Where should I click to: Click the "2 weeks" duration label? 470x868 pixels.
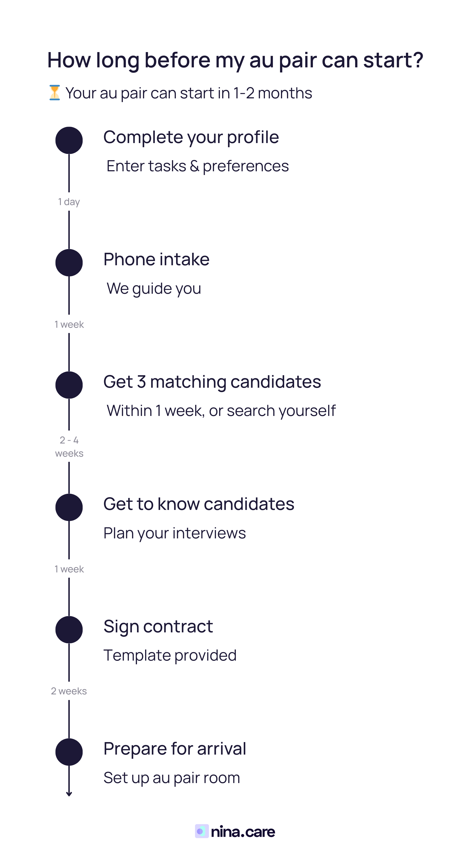pos(69,691)
